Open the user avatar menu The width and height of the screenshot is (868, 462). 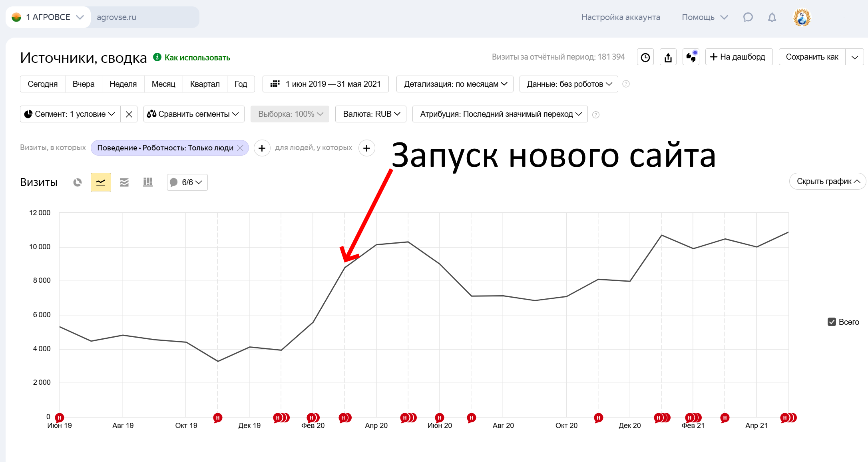point(802,18)
